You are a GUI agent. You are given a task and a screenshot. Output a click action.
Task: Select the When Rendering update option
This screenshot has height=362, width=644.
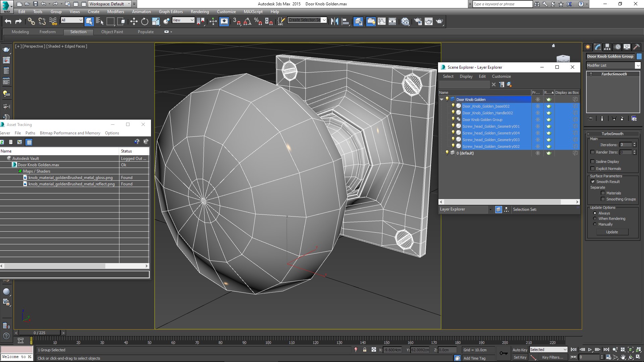595,219
